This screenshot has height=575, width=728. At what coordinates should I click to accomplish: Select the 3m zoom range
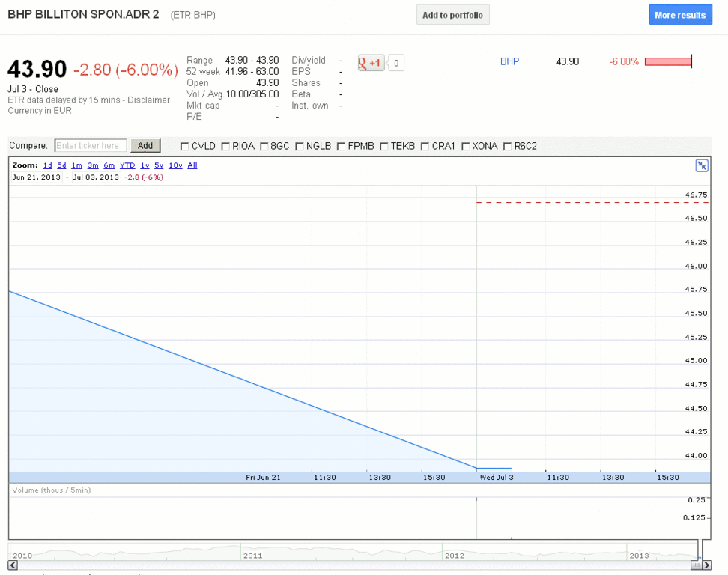93,165
